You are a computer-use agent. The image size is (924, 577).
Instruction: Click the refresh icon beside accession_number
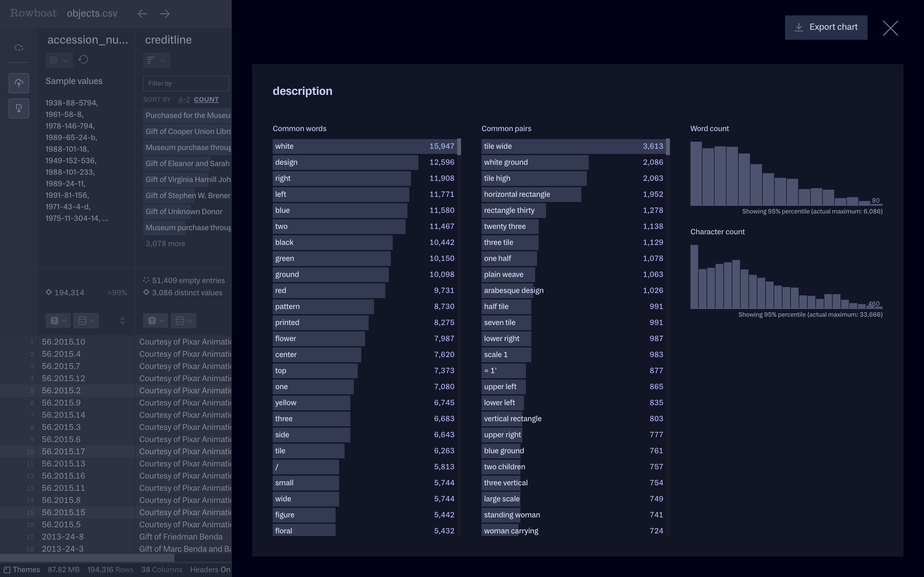83,60
